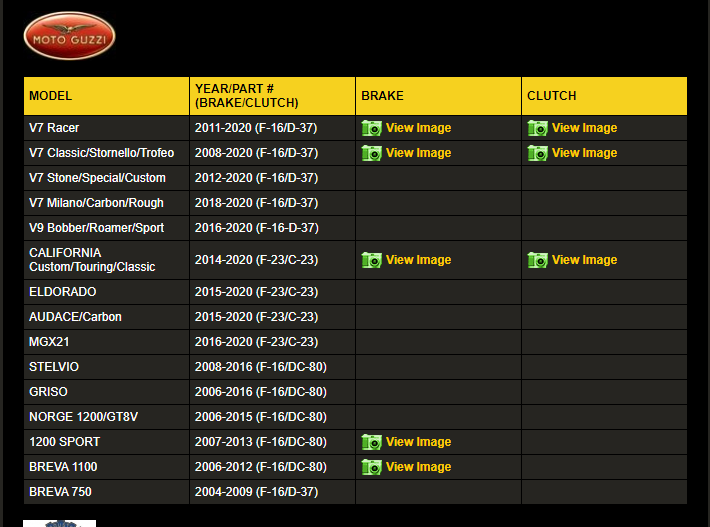Select the MGX21 model cell
Image resolution: width=710 pixels, height=527 pixels.
point(106,342)
